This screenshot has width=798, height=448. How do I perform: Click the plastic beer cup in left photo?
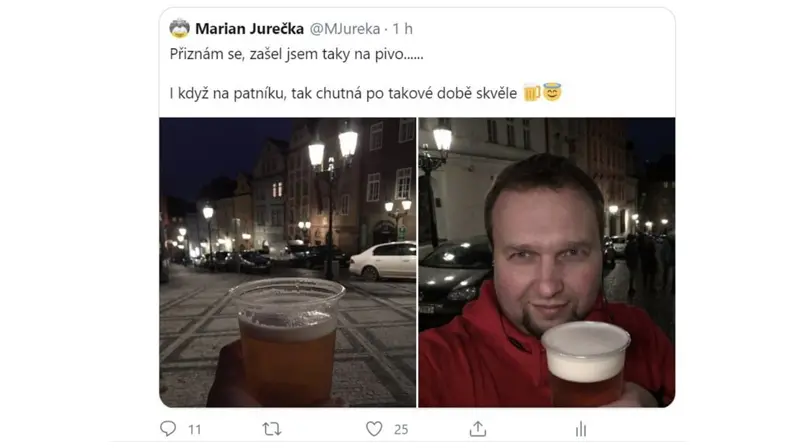point(288,341)
